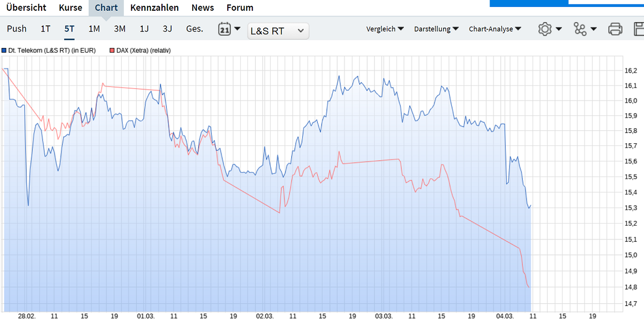Switch to the 1M time range
Image resolution: width=644 pixels, height=321 pixels.
click(x=94, y=29)
